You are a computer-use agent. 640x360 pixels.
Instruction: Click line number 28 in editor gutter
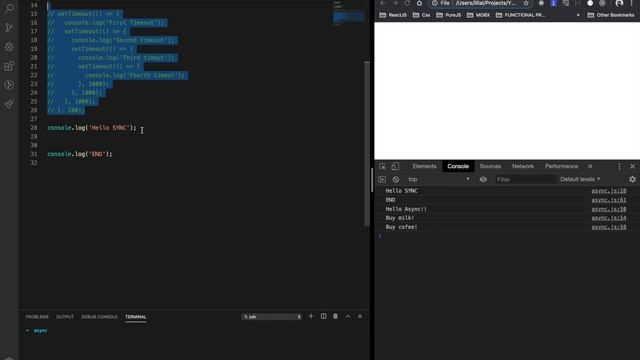(33, 128)
